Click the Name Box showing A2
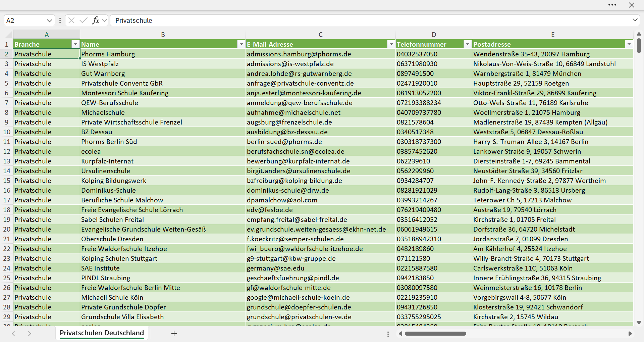 coord(25,20)
